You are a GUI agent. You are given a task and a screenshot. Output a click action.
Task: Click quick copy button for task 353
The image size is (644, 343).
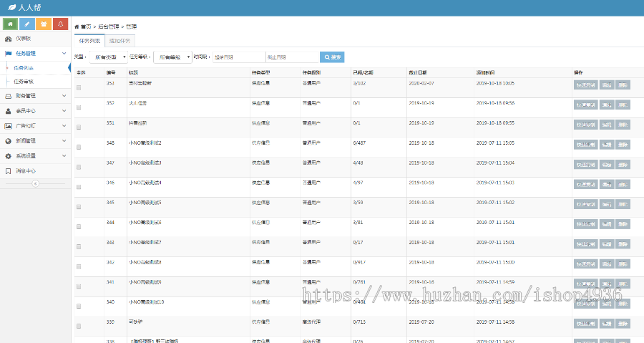[x=585, y=85]
